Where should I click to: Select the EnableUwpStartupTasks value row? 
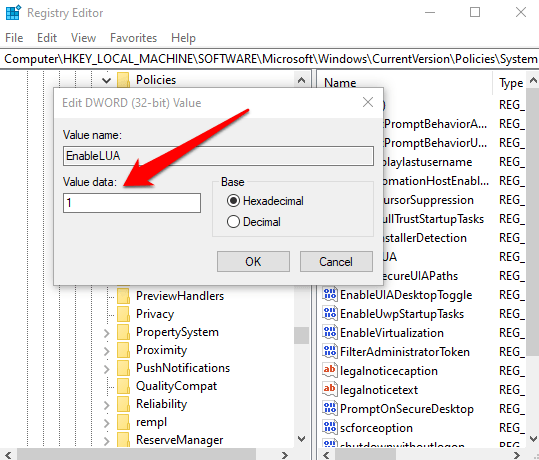coord(402,314)
